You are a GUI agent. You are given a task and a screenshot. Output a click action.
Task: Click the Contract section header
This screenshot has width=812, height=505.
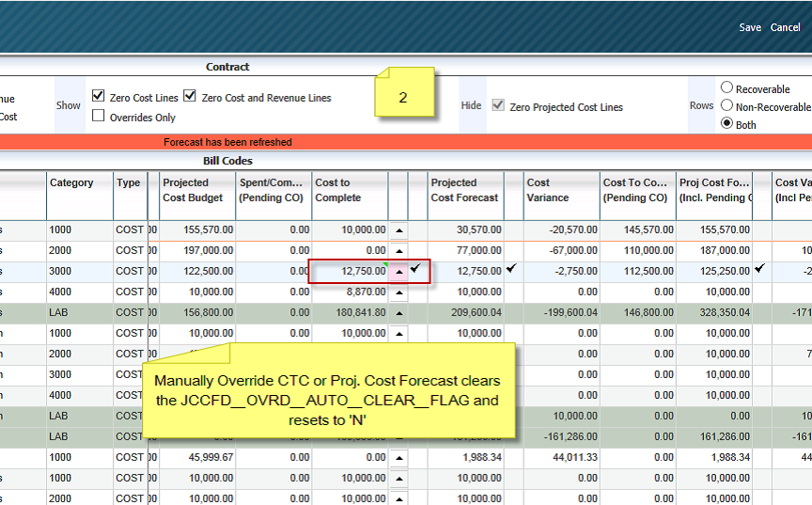[x=227, y=67]
